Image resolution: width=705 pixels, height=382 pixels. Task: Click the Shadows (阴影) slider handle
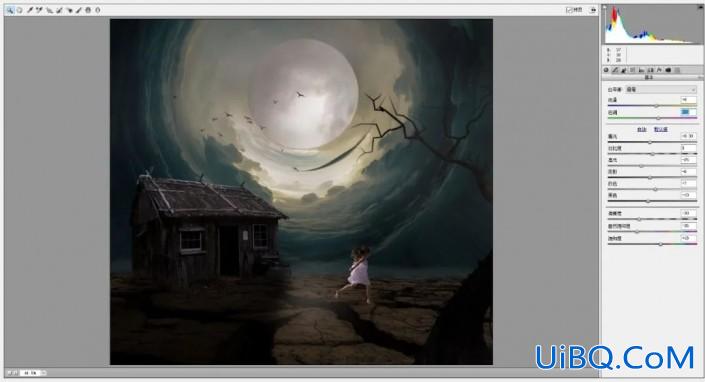[650, 178]
